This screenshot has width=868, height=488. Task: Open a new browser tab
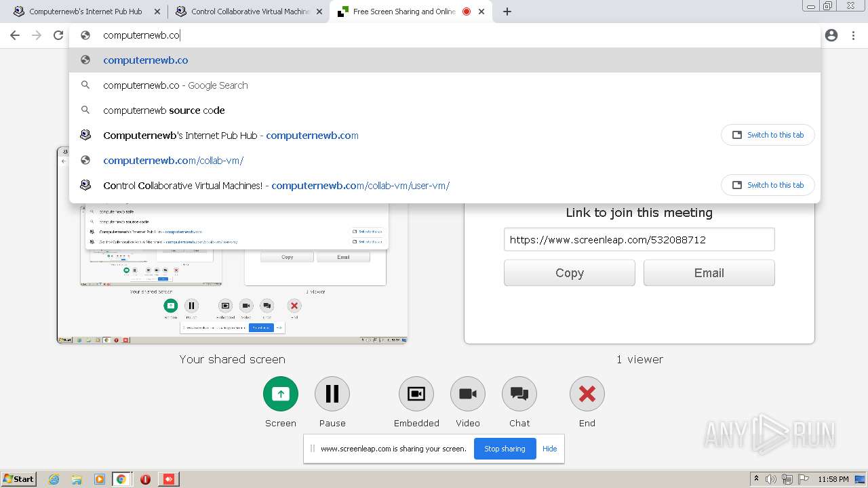pyautogui.click(x=507, y=12)
